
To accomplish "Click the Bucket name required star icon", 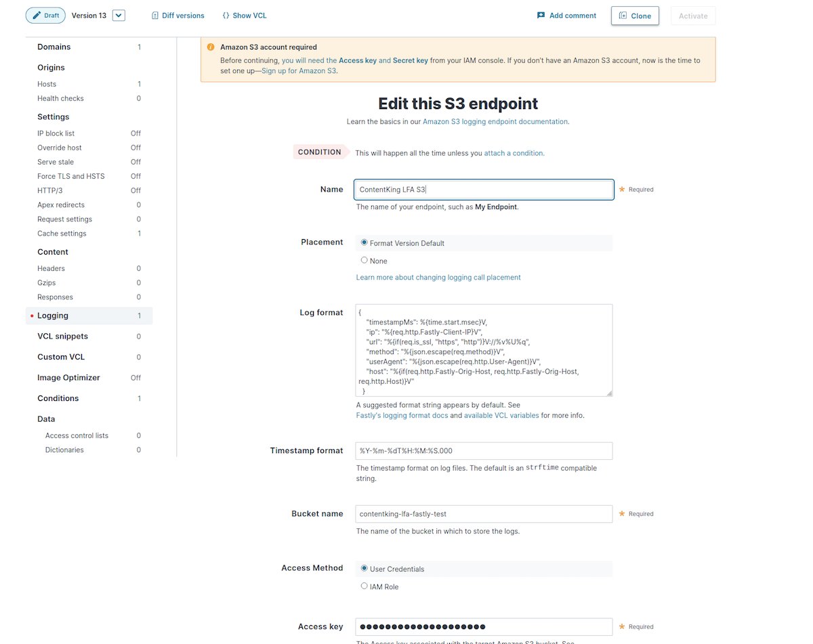I will (x=622, y=514).
